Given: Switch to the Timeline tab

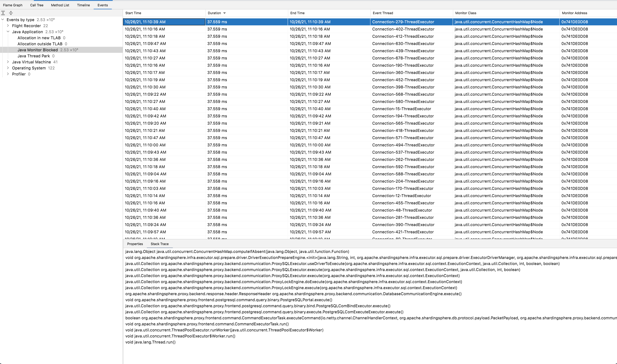Looking at the screenshot, I should [x=83, y=5].
